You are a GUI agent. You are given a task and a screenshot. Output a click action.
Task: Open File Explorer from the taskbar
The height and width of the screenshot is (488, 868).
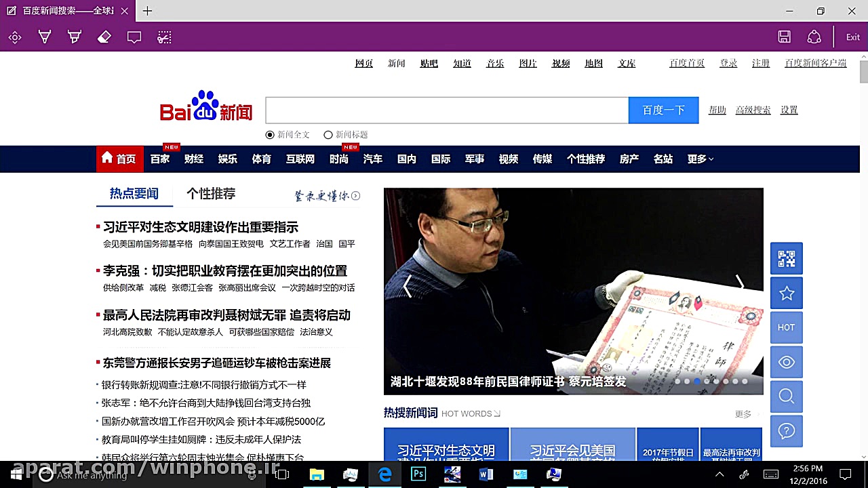click(x=317, y=474)
